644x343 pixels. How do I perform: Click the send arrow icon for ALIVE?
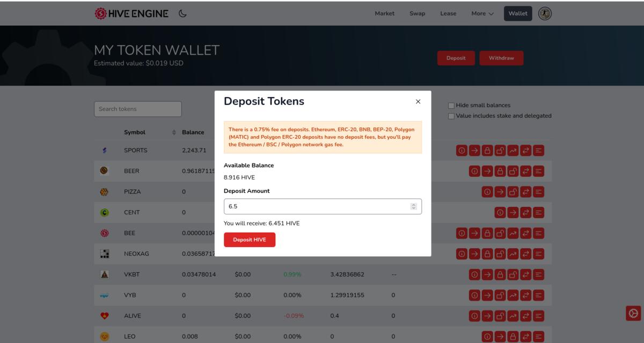tap(487, 316)
